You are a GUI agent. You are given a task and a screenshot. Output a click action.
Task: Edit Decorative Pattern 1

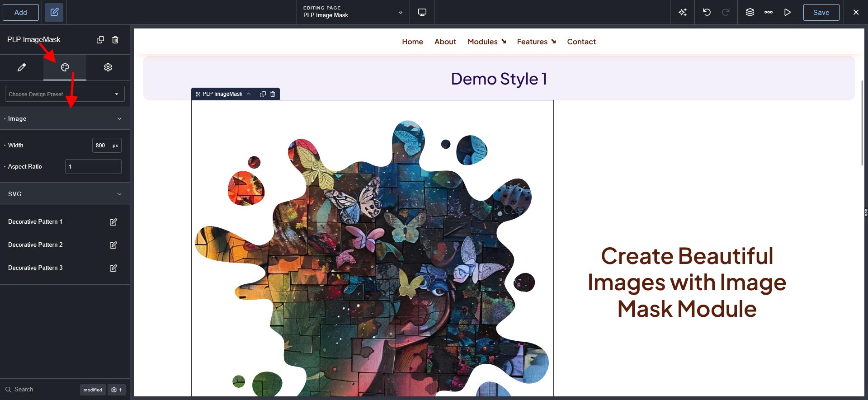pos(113,222)
